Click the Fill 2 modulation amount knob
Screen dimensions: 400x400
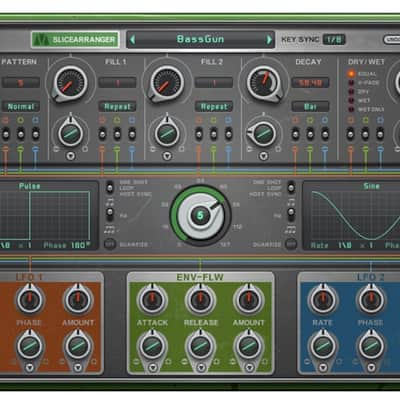[x=167, y=133]
